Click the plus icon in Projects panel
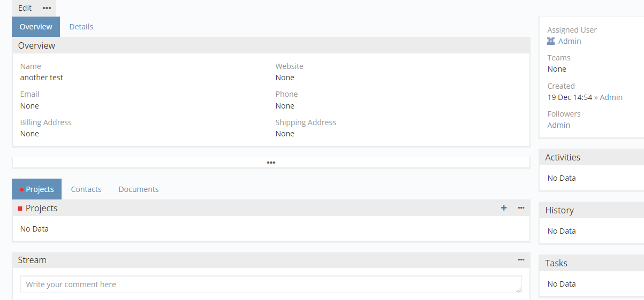The width and height of the screenshot is (644, 300). point(504,208)
